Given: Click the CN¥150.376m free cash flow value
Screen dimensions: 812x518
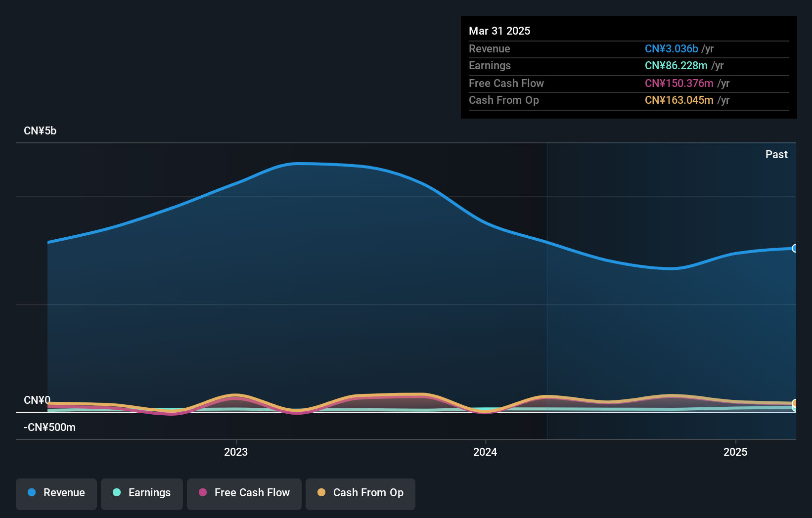Looking at the screenshot, I should [679, 83].
